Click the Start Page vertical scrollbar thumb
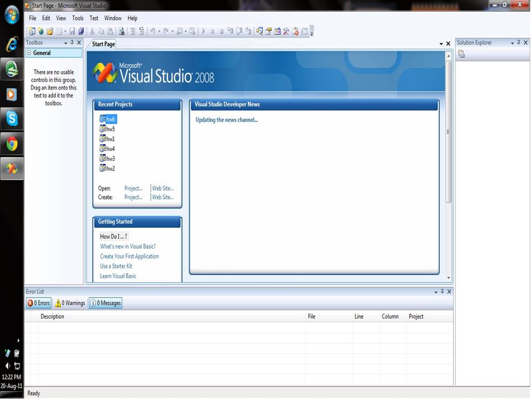Viewport: 532px width, 399px height. coord(448,132)
